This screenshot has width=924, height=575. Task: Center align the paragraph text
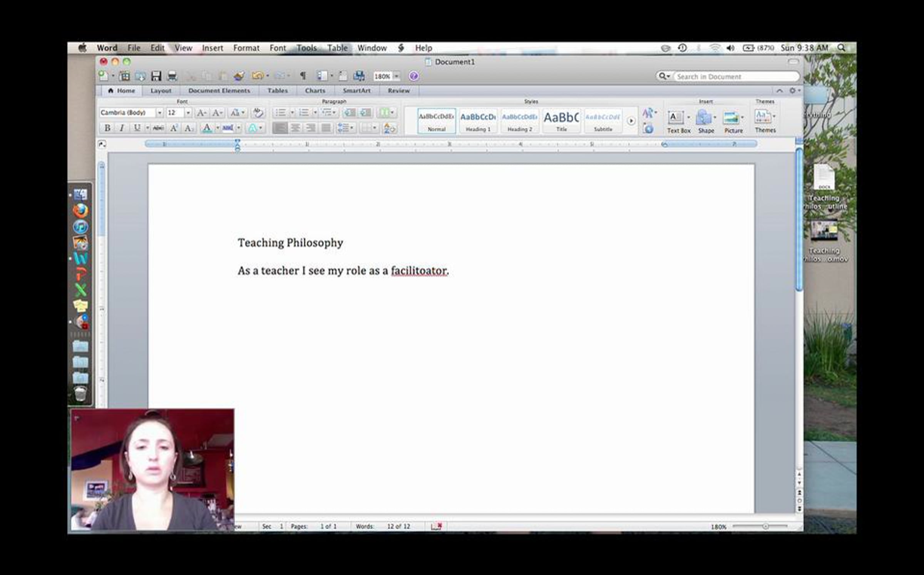pyautogui.click(x=295, y=128)
